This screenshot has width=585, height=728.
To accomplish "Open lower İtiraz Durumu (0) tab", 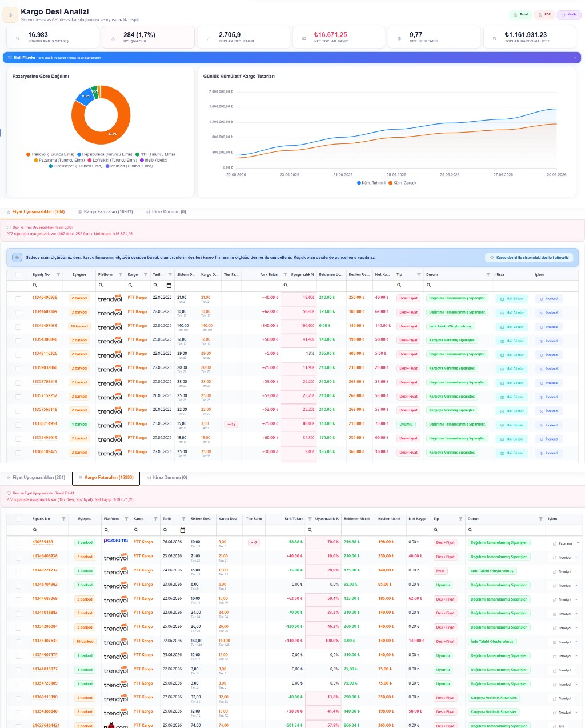I will point(167,477).
